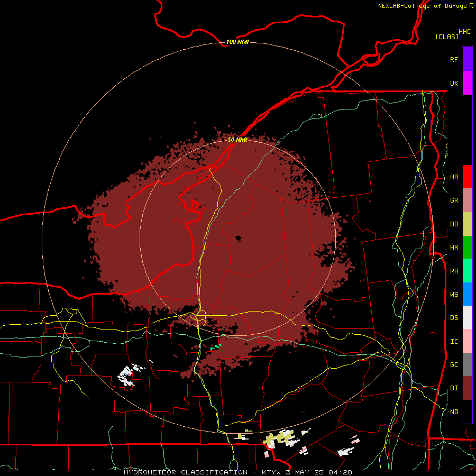Click the Hydrometeor Classification KTYX title text

(237, 472)
